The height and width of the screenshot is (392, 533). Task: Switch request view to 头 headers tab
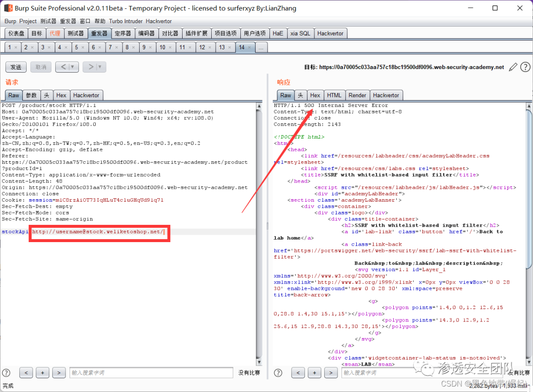pos(46,96)
